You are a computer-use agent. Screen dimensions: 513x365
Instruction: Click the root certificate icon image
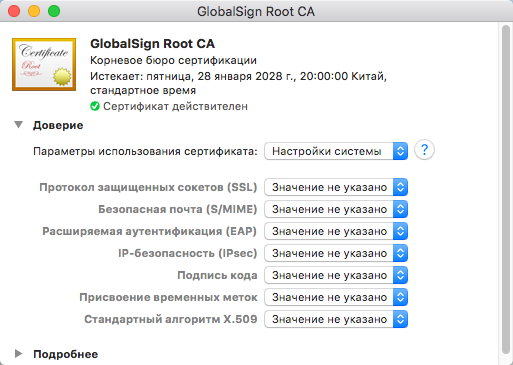tap(44, 64)
